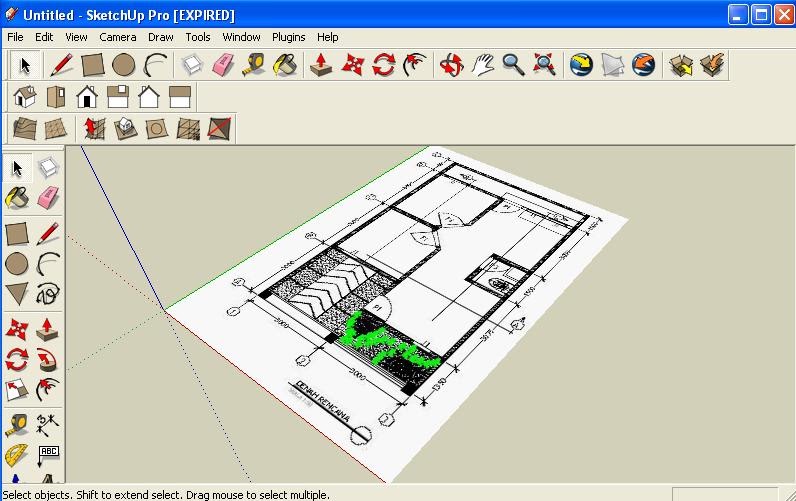Open the Window menu

pos(241,37)
